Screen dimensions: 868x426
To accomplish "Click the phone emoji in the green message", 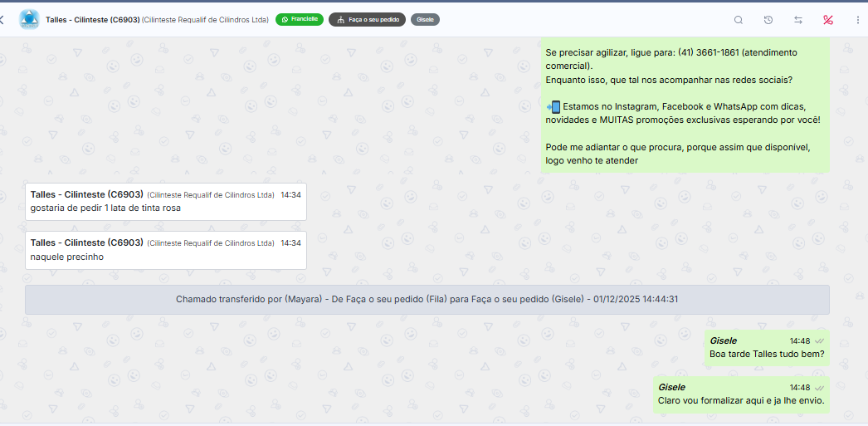I will 553,106.
